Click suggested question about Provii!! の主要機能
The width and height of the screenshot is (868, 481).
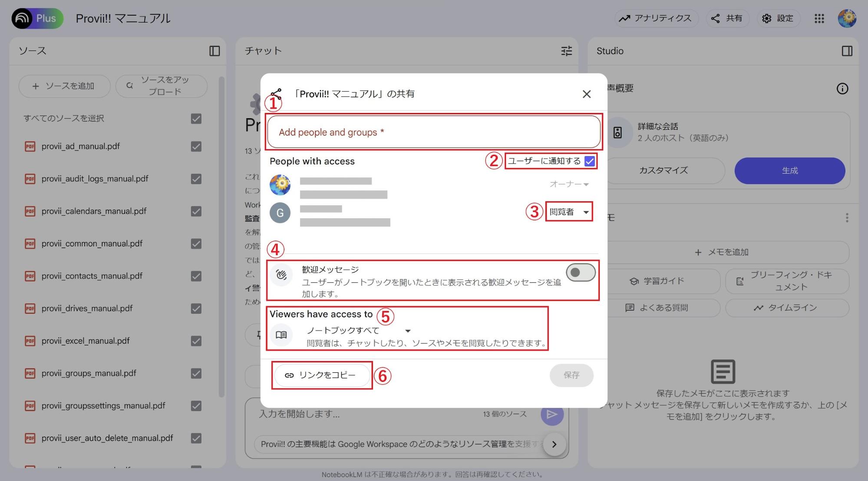coord(399,444)
